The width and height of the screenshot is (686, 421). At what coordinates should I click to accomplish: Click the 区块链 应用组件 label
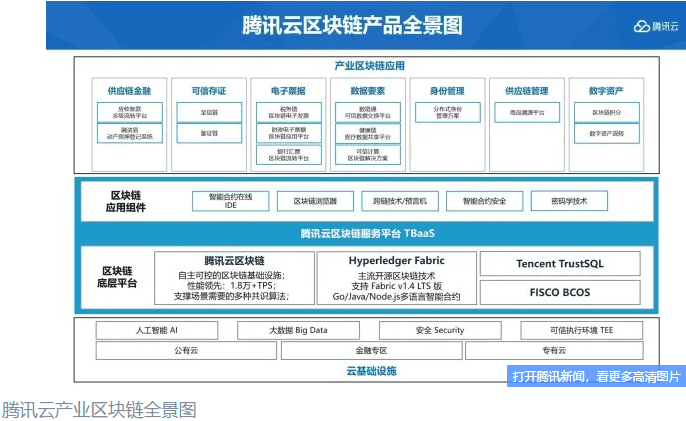click(126, 201)
